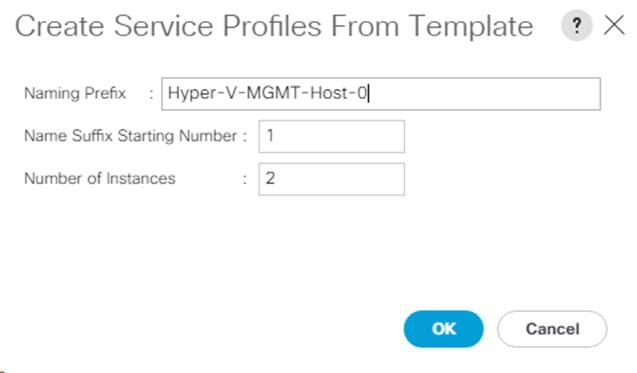
Task: Click the dialog title Create Service Profiles From Template
Action: (274, 26)
